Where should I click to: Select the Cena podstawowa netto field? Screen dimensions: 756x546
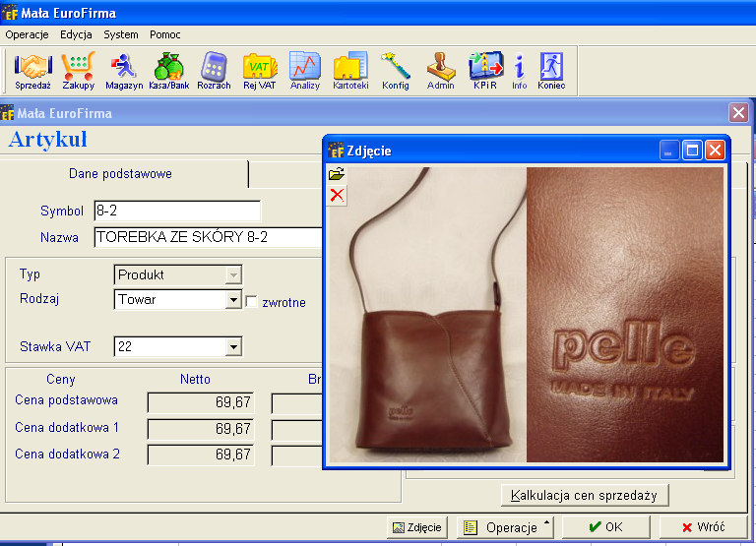[201, 402]
